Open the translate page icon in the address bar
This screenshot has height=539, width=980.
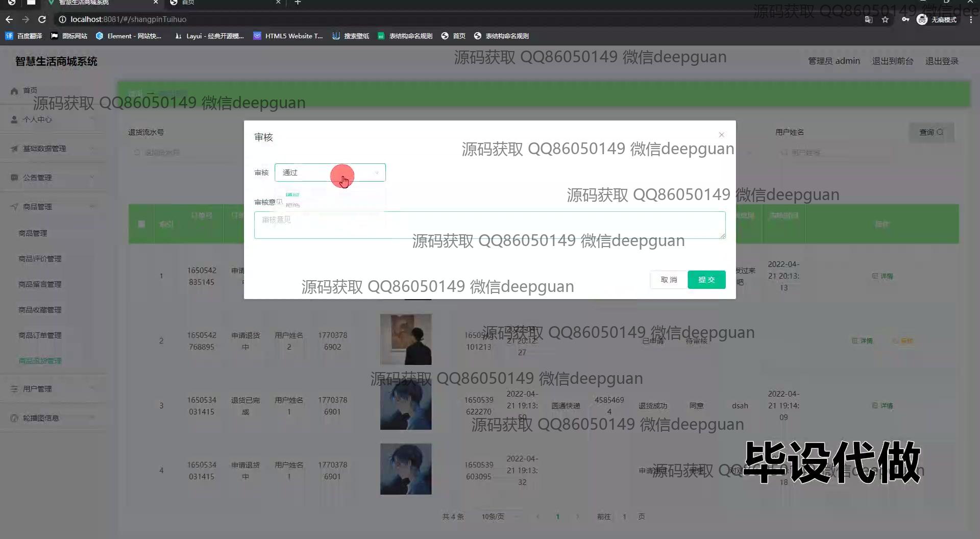868,19
